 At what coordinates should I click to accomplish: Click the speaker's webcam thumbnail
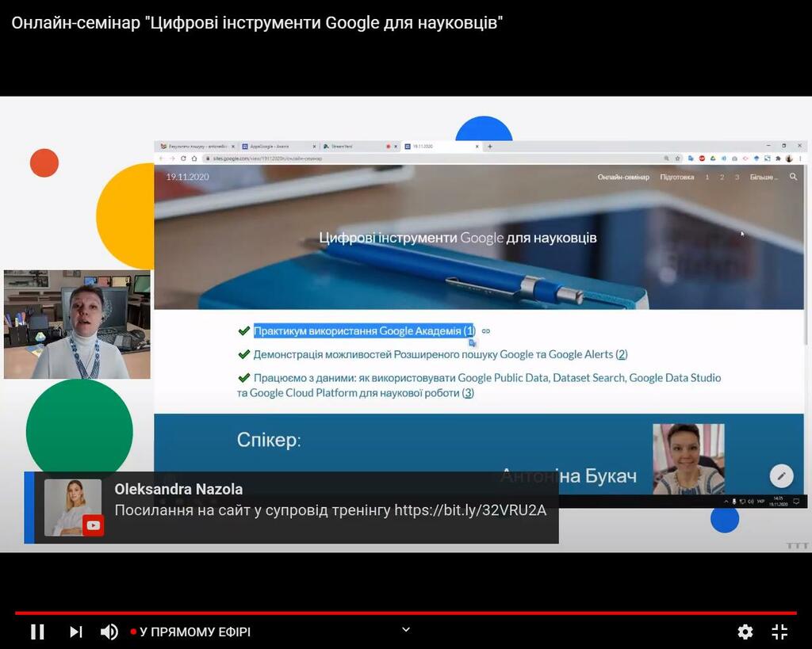tap(77, 324)
